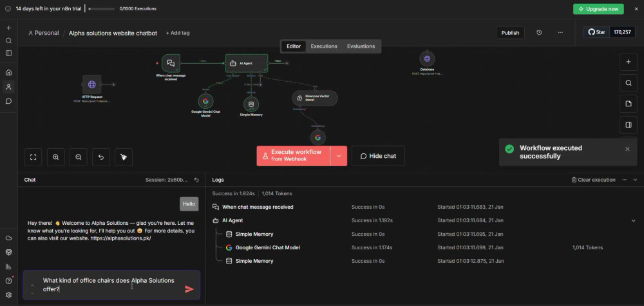Dismiss the Workflow executed successfully notification
Image resolution: width=644 pixels, height=306 pixels.
click(627, 149)
